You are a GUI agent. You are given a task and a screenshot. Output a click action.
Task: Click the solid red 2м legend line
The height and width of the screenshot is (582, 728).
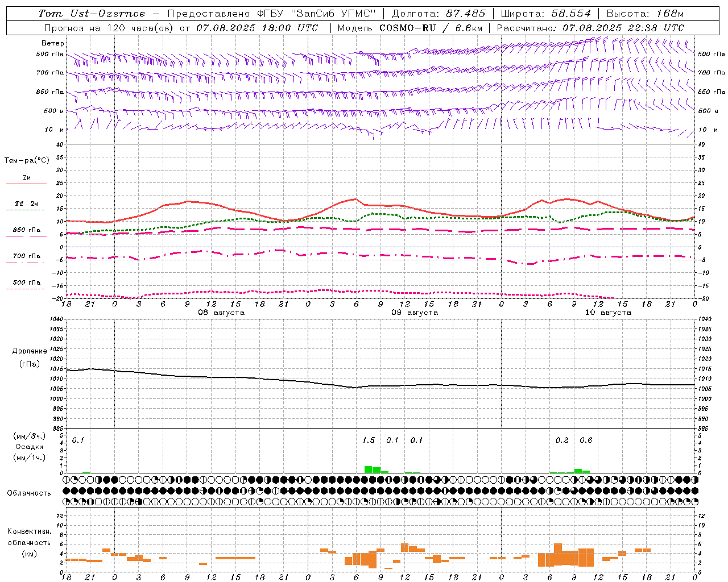(x=26, y=184)
